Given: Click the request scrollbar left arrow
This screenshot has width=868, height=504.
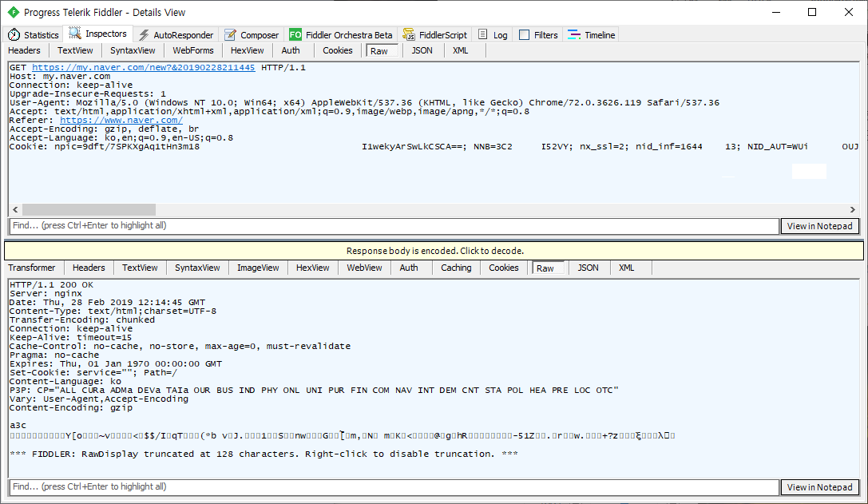Looking at the screenshot, I should (15, 210).
